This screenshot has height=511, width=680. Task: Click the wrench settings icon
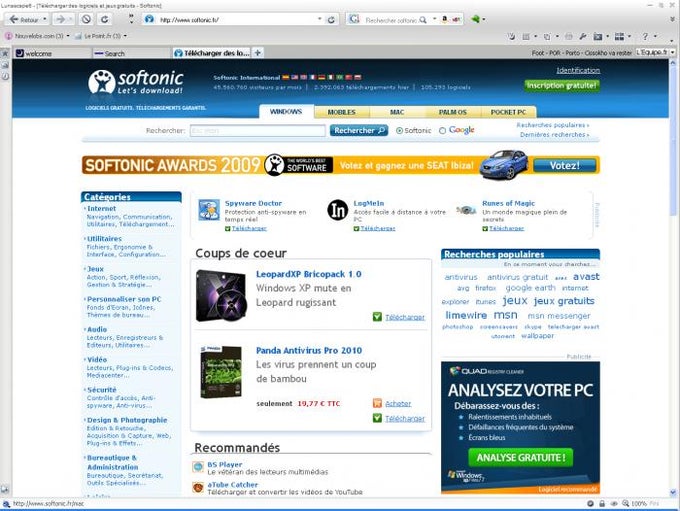[583, 36]
